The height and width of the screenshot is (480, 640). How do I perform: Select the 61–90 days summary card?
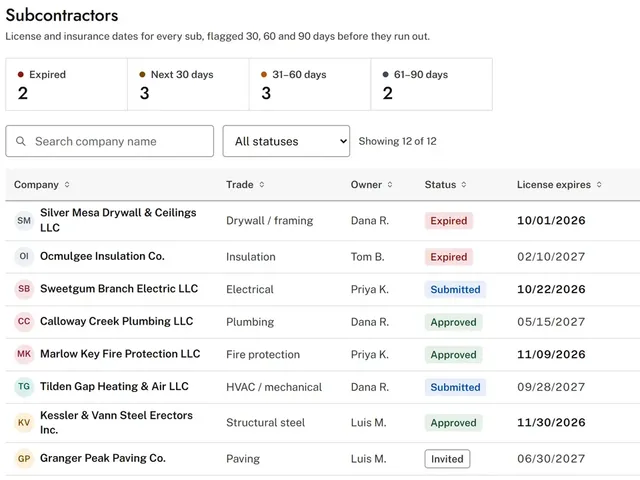coord(431,84)
